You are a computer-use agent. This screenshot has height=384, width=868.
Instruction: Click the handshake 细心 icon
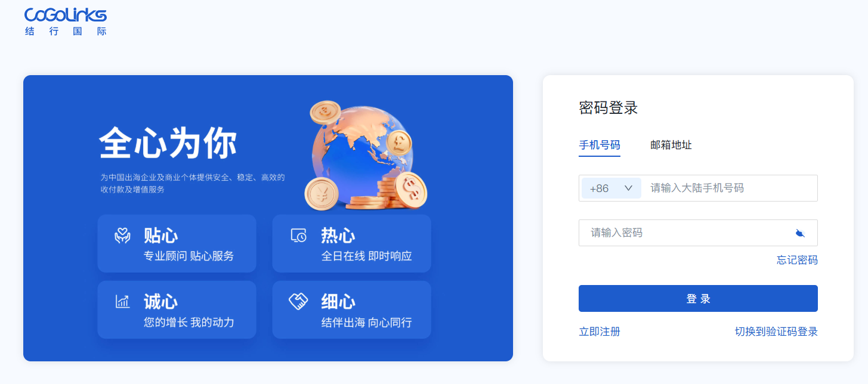(298, 301)
